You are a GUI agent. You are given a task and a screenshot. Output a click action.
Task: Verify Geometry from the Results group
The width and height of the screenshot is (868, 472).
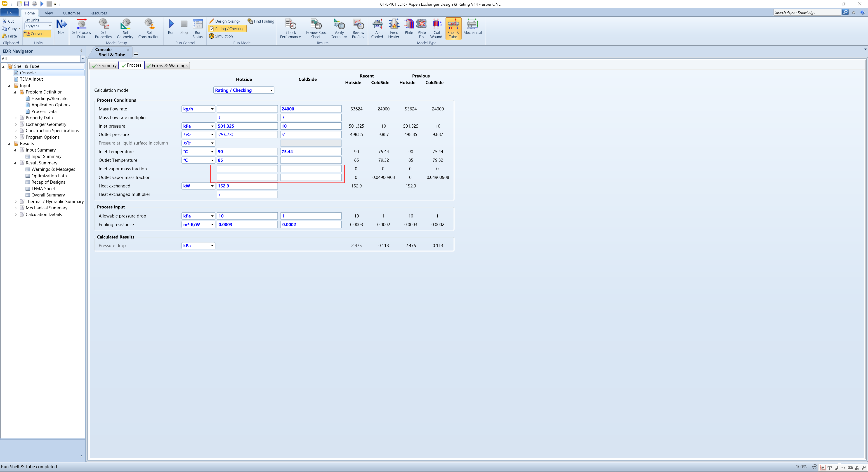[338, 28]
